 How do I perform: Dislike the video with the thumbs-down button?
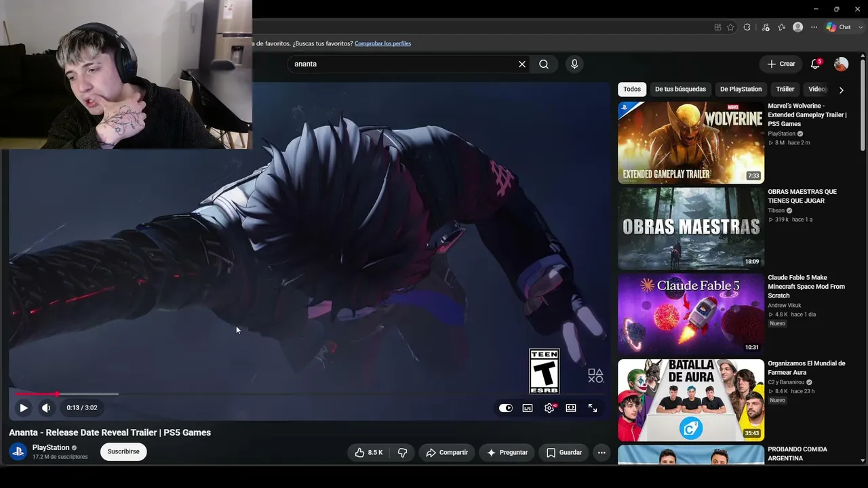(402, 453)
